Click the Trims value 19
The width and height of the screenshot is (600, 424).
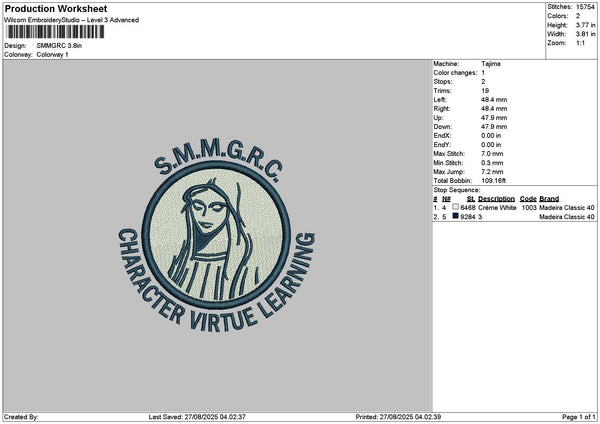click(x=485, y=91)
